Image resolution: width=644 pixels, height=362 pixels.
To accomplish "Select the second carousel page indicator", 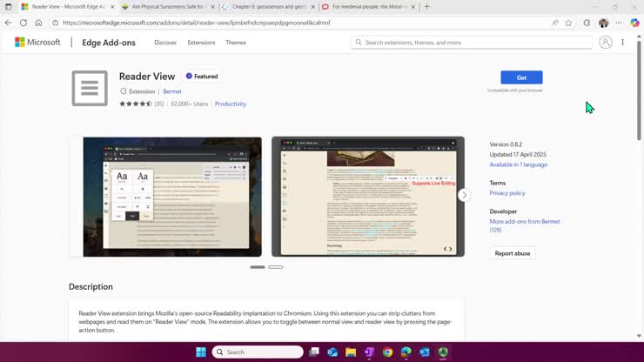I will [x=276, y=267].
